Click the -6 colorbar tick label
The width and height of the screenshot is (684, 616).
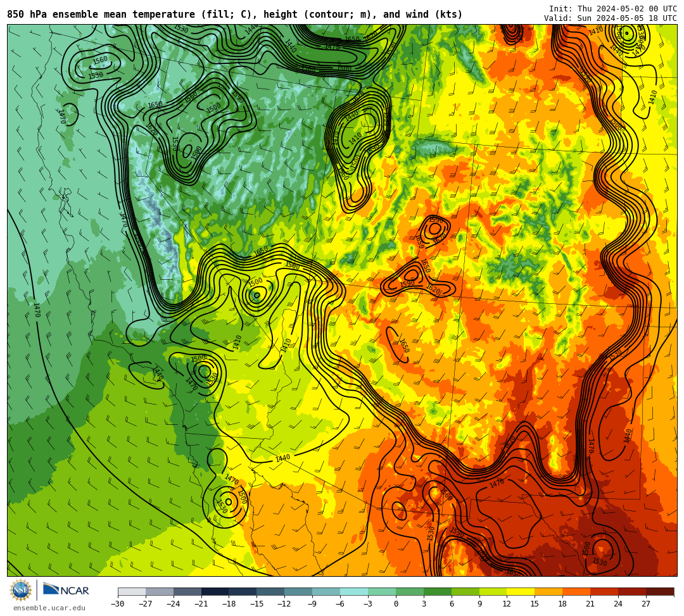pyautogui.click(x=340, y=604)
